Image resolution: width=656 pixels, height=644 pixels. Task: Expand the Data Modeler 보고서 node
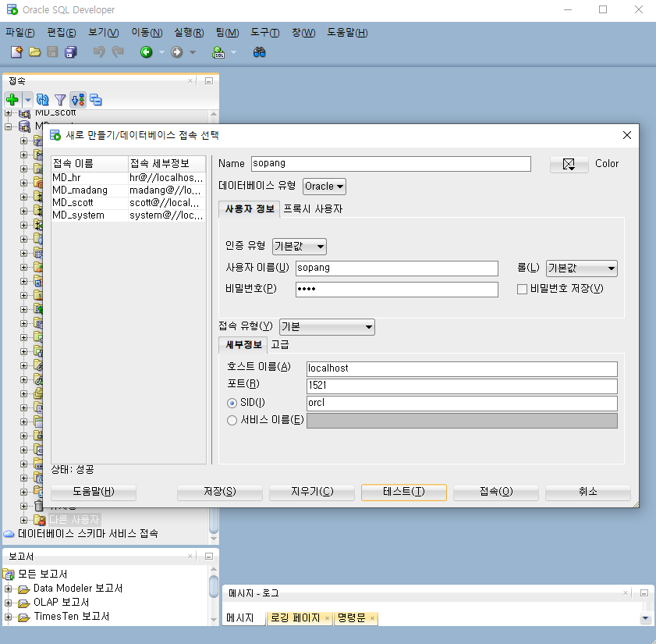(x=8, y=589)
